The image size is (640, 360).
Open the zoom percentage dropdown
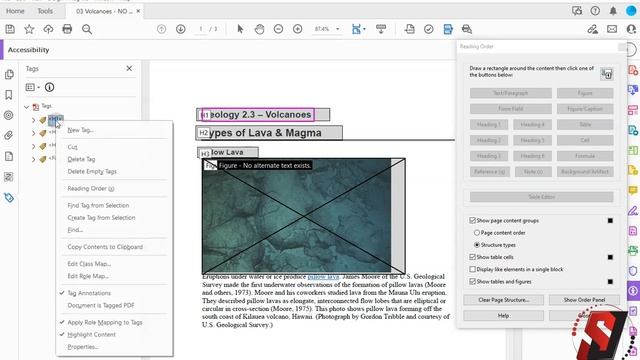[338, 29]
